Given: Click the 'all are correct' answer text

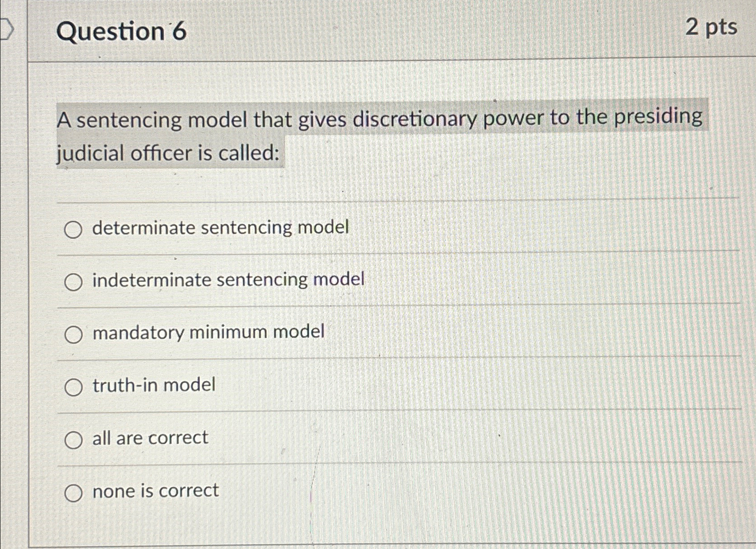Looking at the screenshot, I should [x=149, y=438].
